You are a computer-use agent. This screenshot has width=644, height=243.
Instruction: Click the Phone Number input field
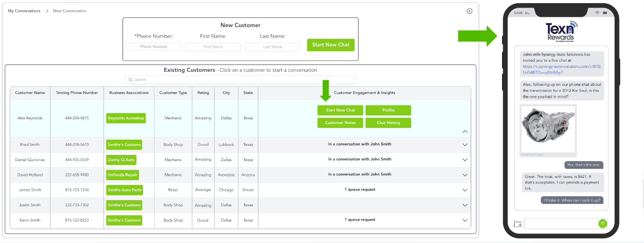click(154, 47)
